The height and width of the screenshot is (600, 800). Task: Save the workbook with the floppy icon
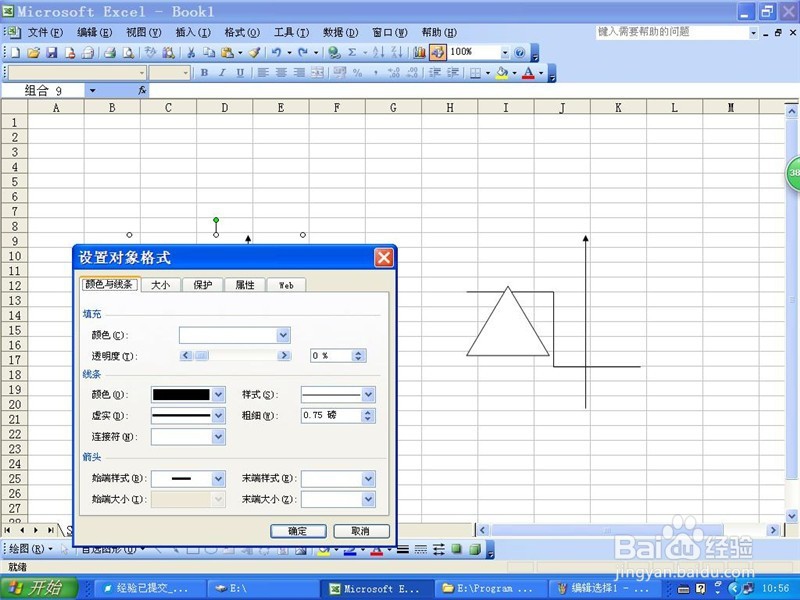point(52,53)
